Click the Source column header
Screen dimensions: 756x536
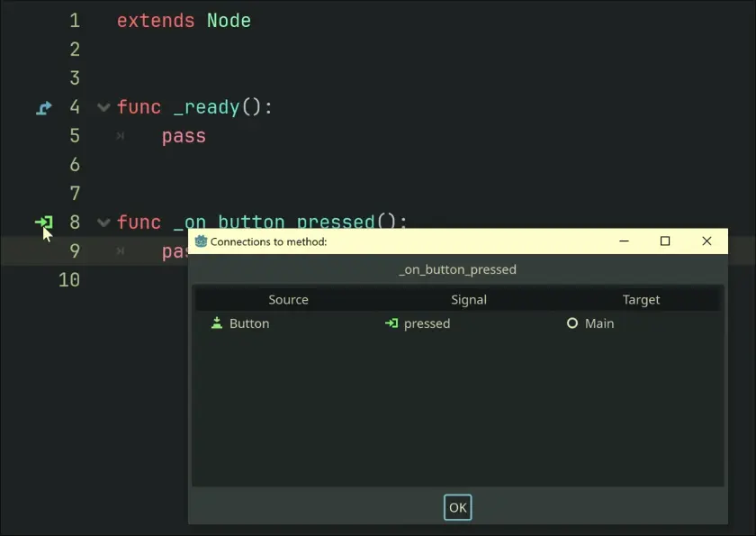[x=288, y=299]
